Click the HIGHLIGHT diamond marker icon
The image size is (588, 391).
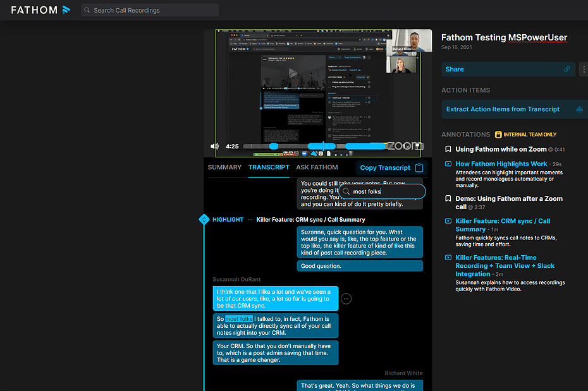click(204, 219)
